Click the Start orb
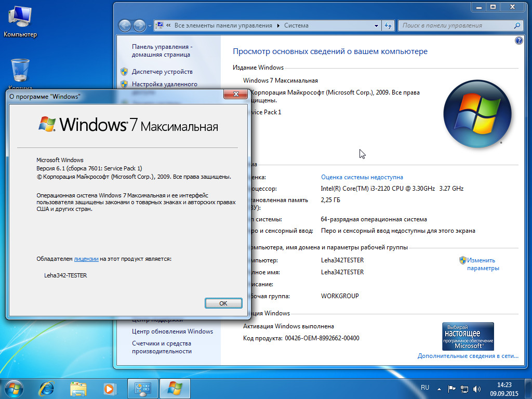 [12, 388]
